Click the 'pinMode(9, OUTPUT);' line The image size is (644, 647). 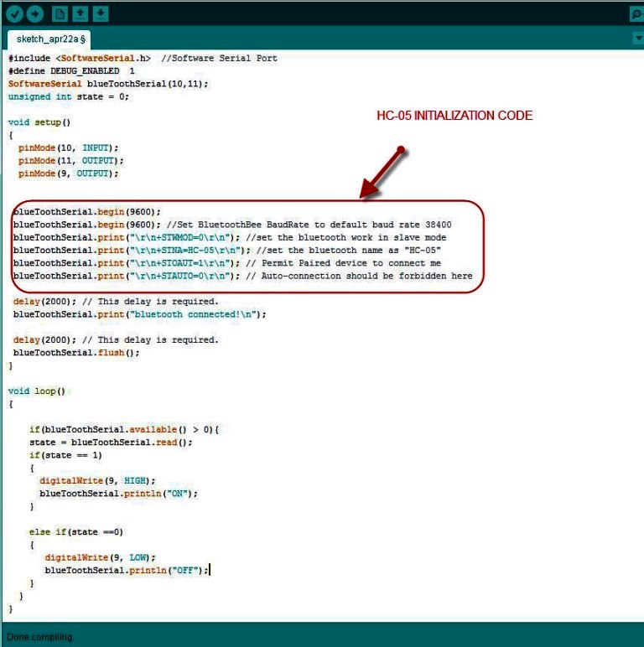click(68, 173)
